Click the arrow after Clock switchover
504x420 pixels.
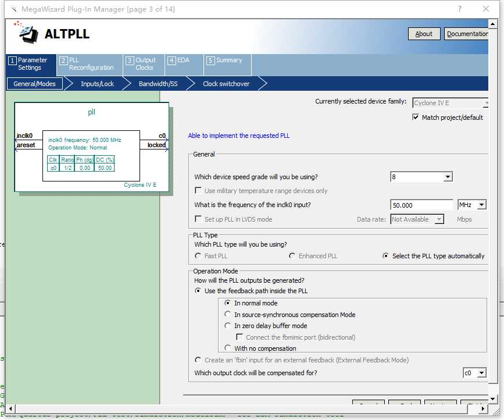(x=262, y=84)
